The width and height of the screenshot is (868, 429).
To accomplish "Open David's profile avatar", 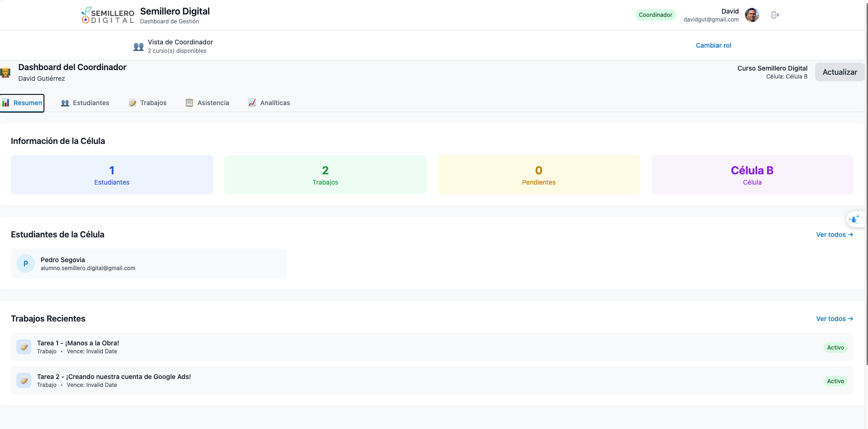I will [752, 15].
